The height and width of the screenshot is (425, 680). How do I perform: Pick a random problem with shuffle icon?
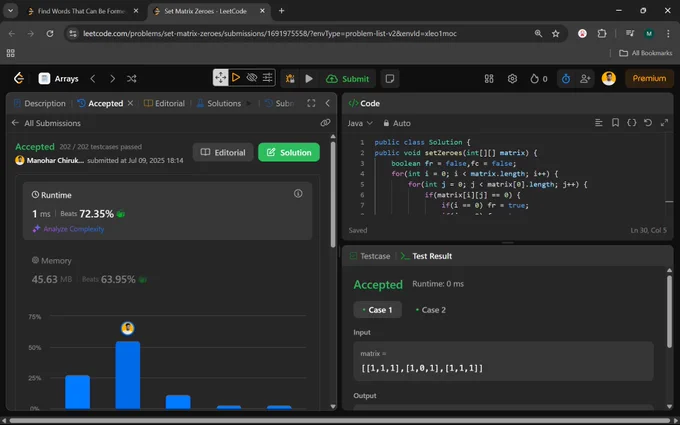coord(131,78)
